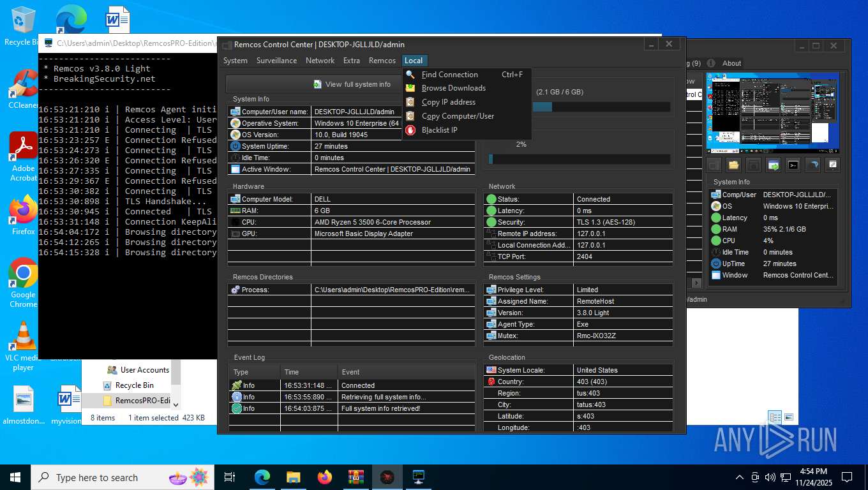Click the green Latency indicator in the side panel
This screenshot has width=868, height=490.
pos(716,218)
